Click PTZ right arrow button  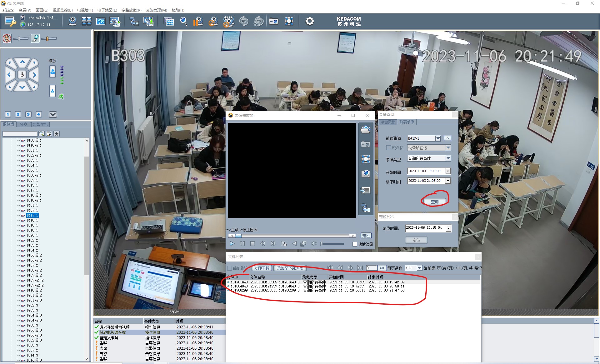click(x=35, y=75)
